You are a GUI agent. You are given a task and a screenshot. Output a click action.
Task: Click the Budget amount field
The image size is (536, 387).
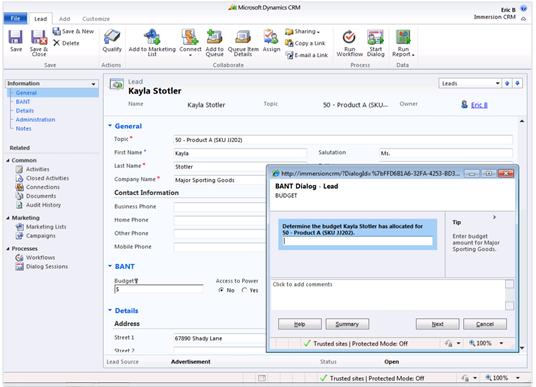point(159,289)
